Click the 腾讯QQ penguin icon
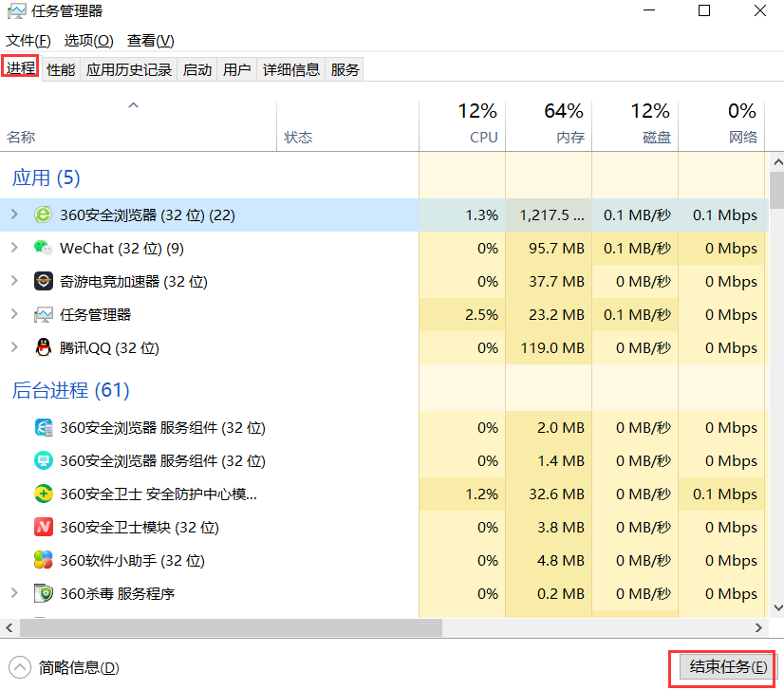Image resolution: width=784 pixels, height=690 pixels. (43, 347)
